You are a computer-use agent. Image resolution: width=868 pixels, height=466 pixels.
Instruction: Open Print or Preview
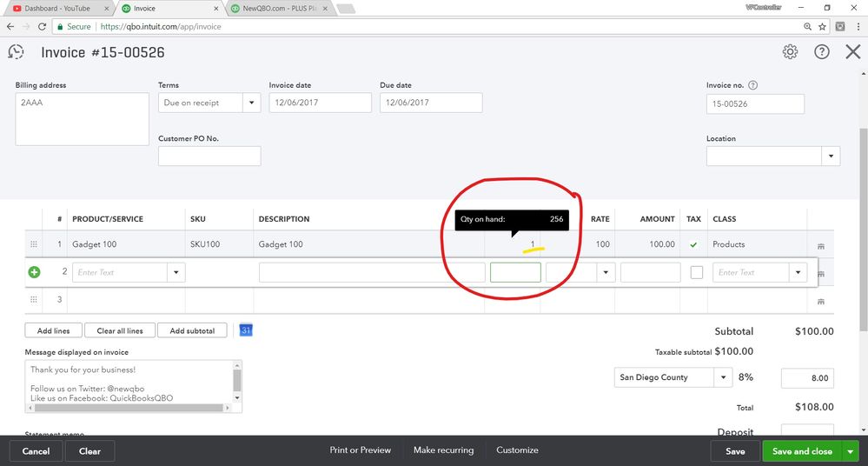click(360, 450)
